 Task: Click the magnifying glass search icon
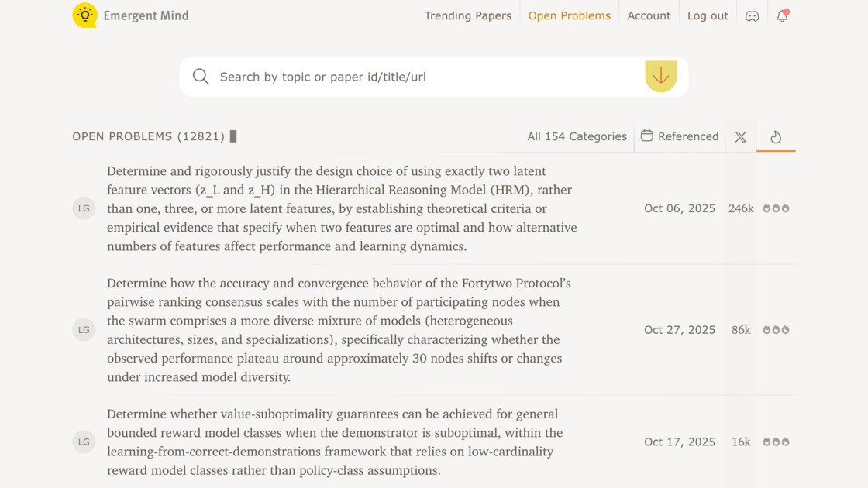pyautogui.click(x=201, y=76)
